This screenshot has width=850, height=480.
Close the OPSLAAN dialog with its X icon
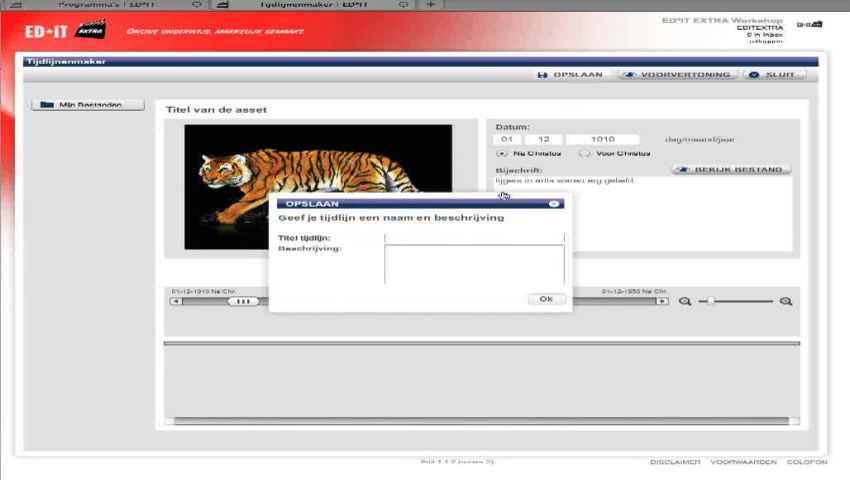click(554, 204)
